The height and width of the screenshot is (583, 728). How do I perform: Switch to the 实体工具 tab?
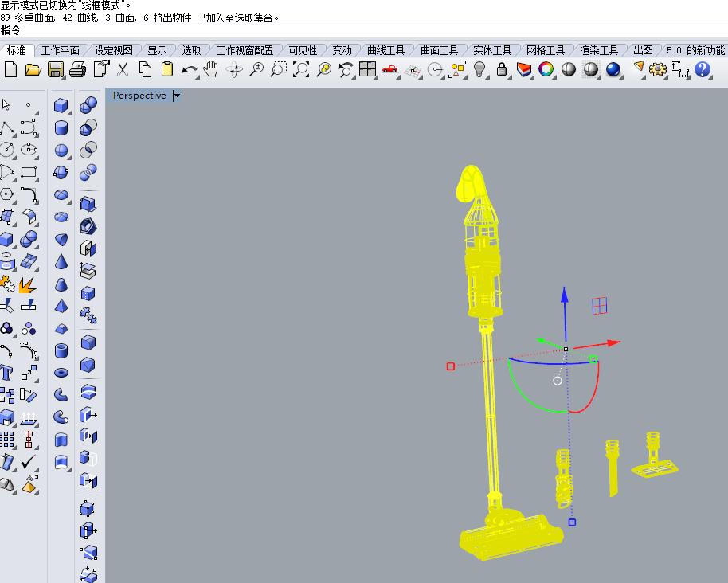(x=492, y=50)
